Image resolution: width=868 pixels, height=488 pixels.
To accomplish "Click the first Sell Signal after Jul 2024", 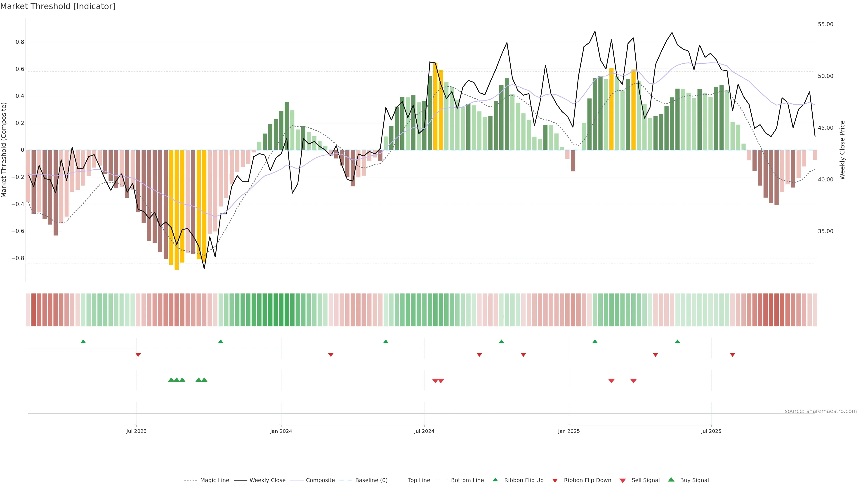I will click(435, 381).
